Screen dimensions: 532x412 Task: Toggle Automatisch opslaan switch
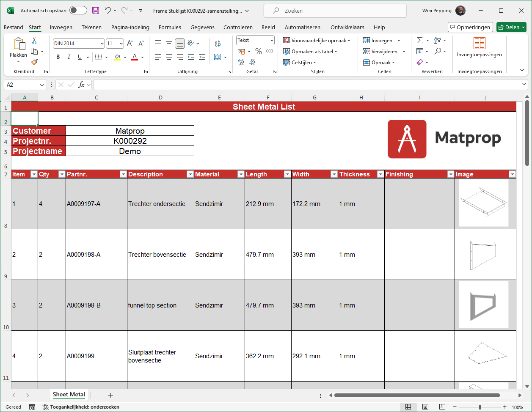click(78, 11)
